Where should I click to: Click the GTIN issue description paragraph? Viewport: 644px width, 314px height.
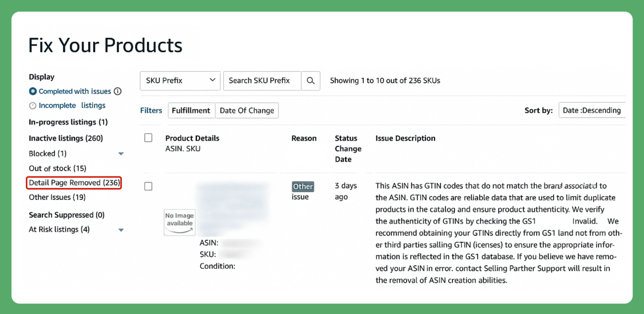click(x=499, y=233)
